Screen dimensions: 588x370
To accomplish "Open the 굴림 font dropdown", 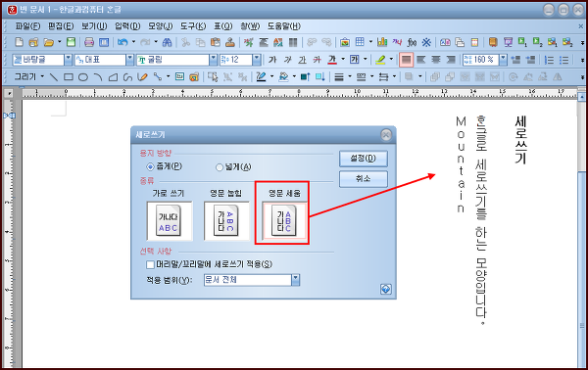I will tap(214, 60).
